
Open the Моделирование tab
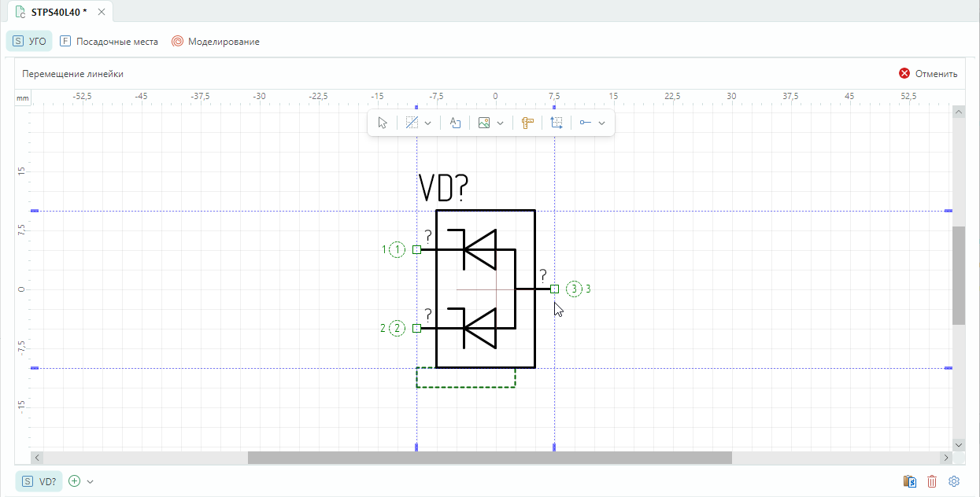click(216, 42)
